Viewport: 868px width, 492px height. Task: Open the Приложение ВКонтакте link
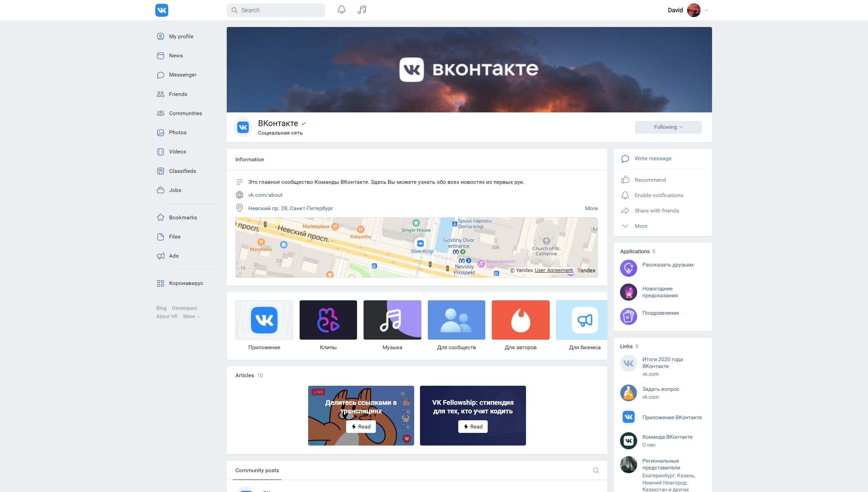[672, 418]
